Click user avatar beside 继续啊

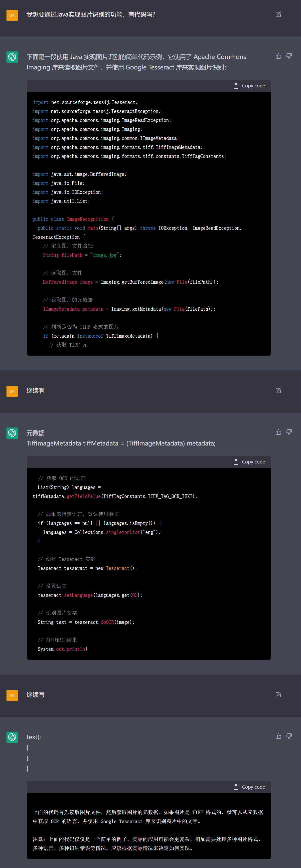[x=12, y=391]
